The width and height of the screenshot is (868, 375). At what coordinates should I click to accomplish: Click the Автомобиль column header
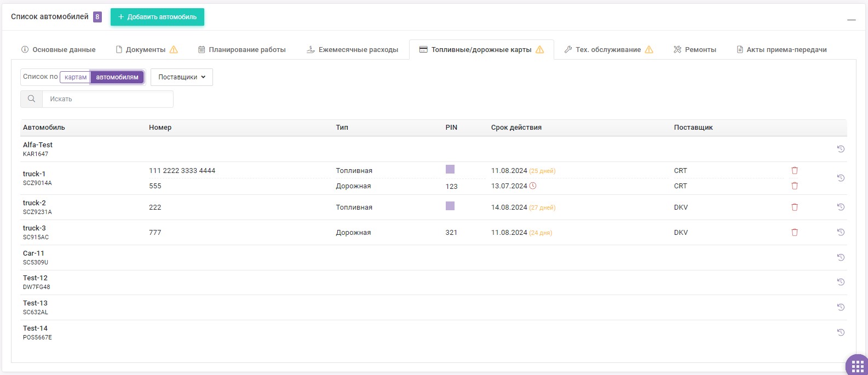click(44, 128)
